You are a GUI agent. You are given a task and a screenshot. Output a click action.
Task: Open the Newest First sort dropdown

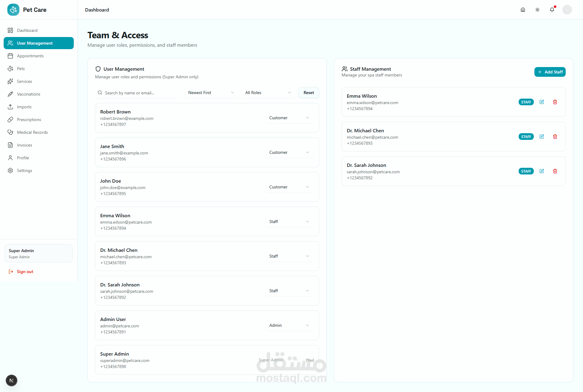coord(211,93)
